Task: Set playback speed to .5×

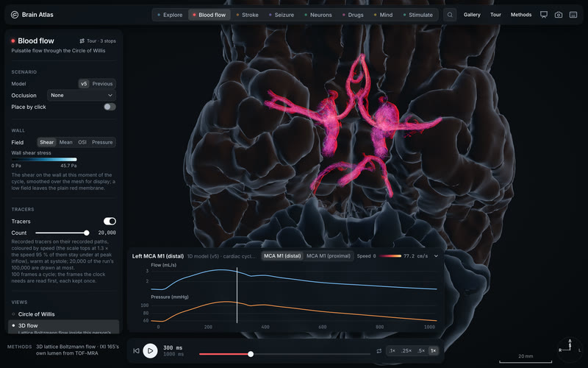Action: click(421, 351)
